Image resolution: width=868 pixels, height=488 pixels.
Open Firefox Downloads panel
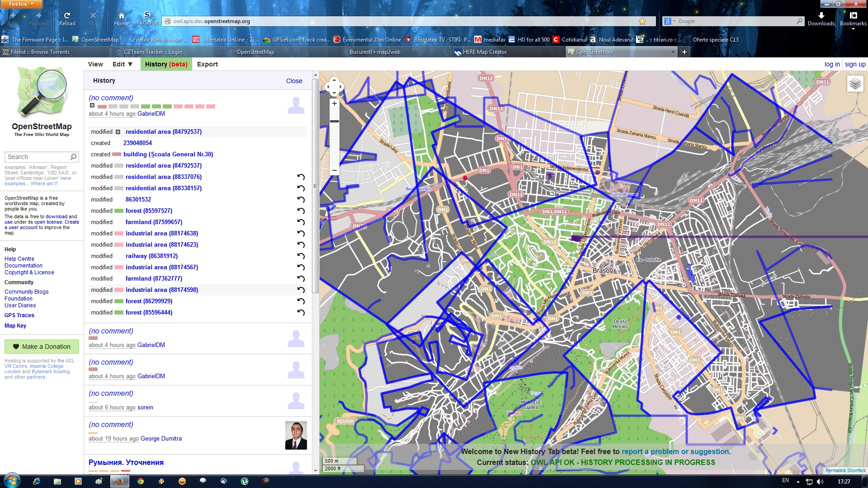point(821,19)
